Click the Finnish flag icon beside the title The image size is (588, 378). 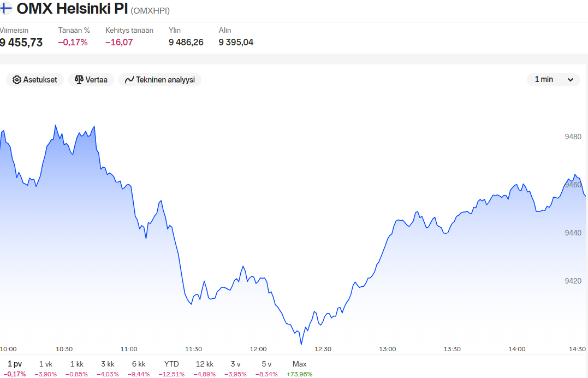[x=5, y=8]
